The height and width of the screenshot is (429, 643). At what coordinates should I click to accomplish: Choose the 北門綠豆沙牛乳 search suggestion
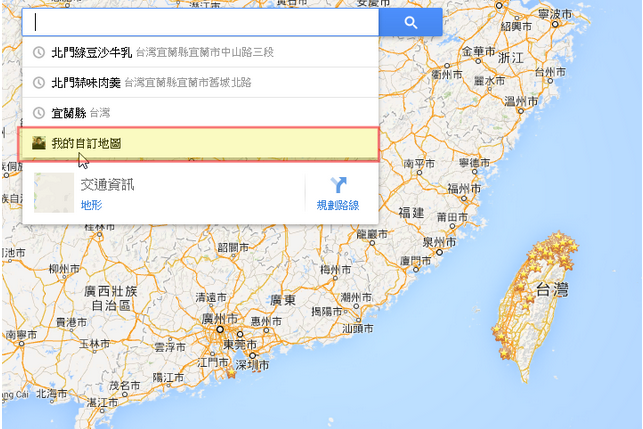pyautogui.click(x=91, y=52)
